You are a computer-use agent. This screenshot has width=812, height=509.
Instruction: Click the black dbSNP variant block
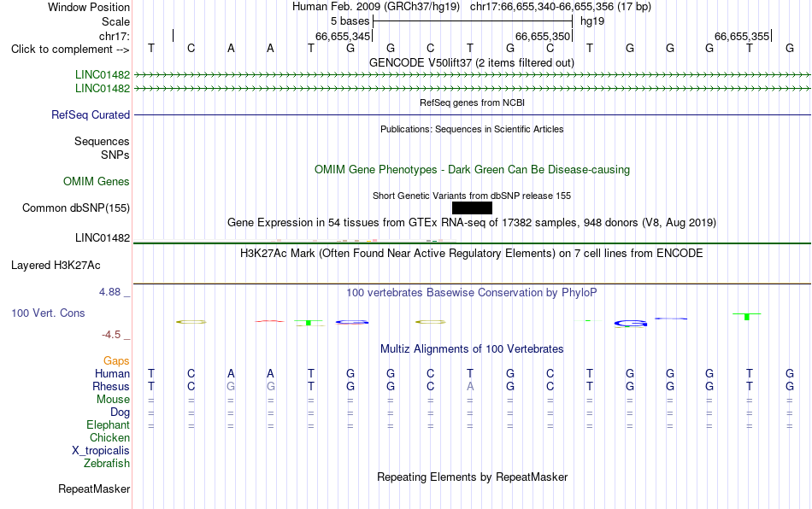472,208
